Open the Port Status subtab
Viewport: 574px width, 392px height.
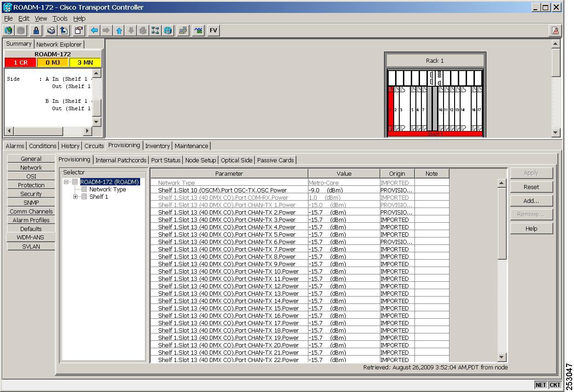point(166,160)
